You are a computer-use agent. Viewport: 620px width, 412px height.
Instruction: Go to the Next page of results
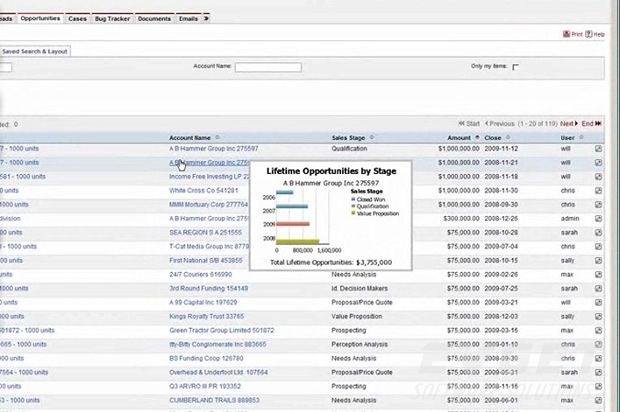point(569,124)
